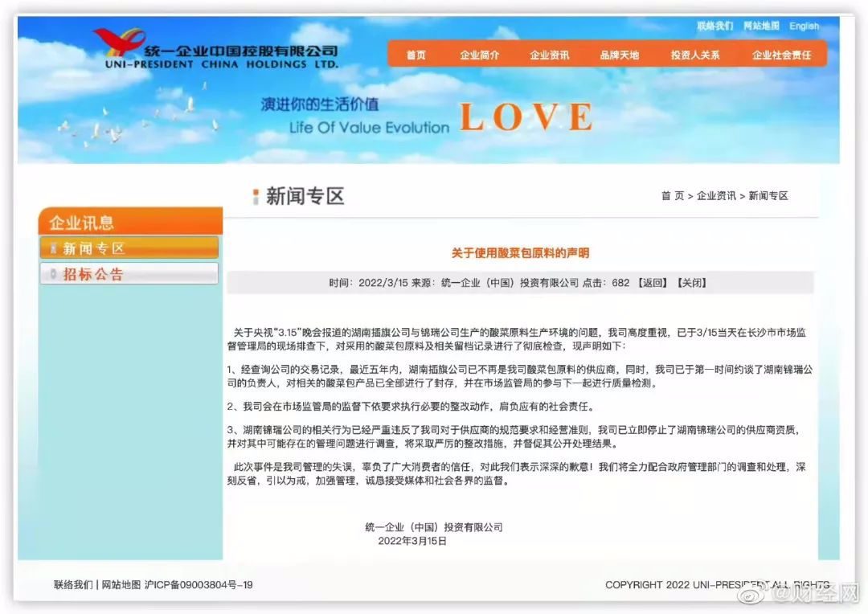
Task: Open the footer 网站地图 link
Action: click(121, 584)
